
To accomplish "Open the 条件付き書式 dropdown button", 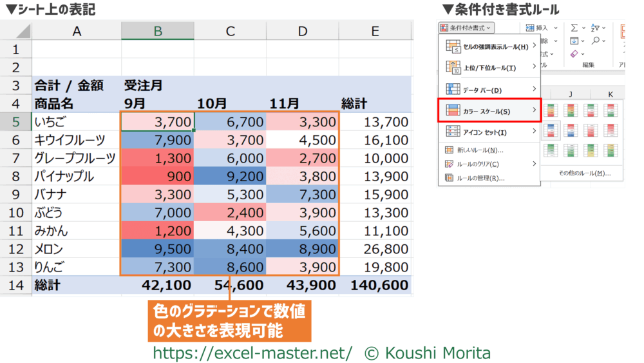I will [x=466, y=28].
